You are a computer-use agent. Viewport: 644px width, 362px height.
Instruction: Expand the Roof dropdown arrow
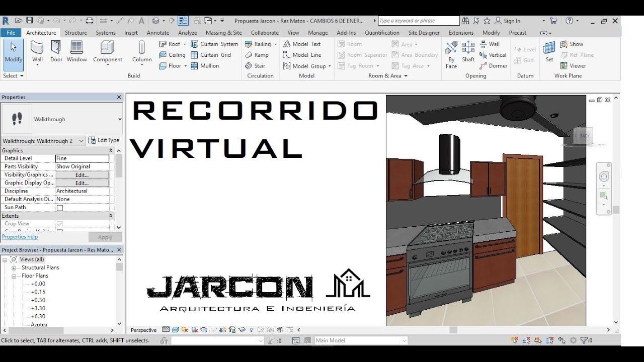point(185,44)
